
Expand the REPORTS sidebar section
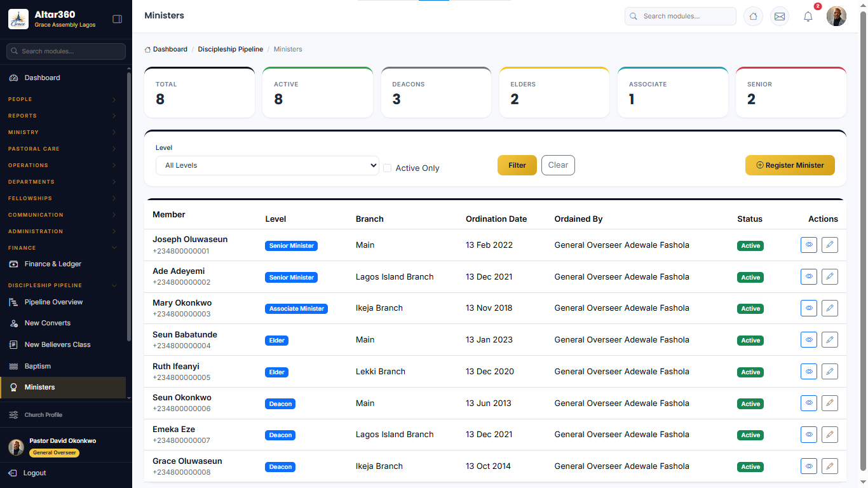point(62,116)
